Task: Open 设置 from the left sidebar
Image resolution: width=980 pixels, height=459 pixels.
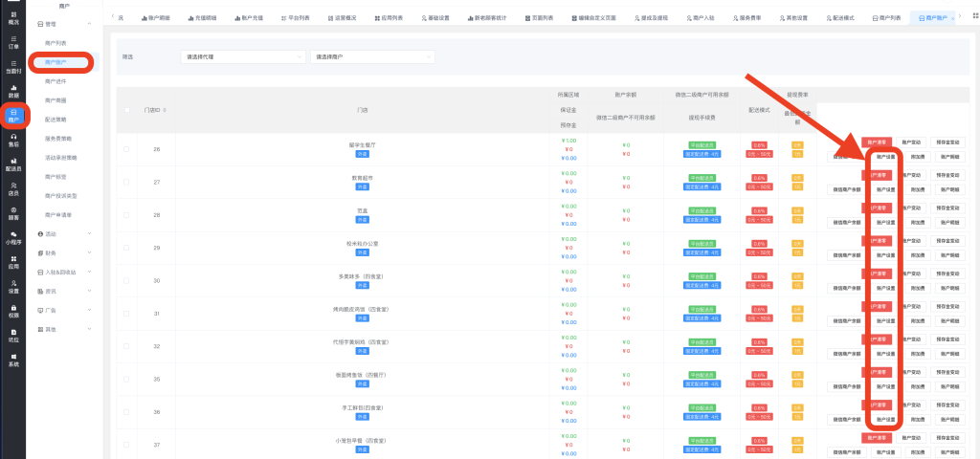Action: tap(13, 287)
